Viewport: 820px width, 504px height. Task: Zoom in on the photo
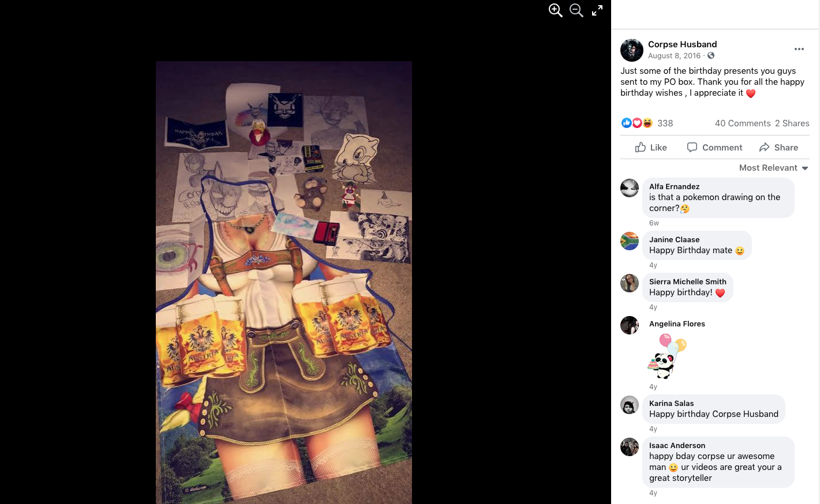(x=555, y=10)
